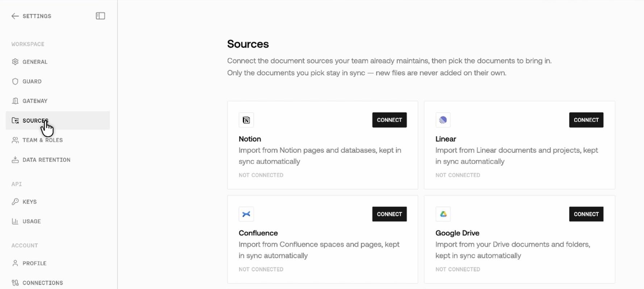The width and height of the screenshot is (644, 289).
Task: Click Not Connected status under Confluence
Action: coord(261,269)
